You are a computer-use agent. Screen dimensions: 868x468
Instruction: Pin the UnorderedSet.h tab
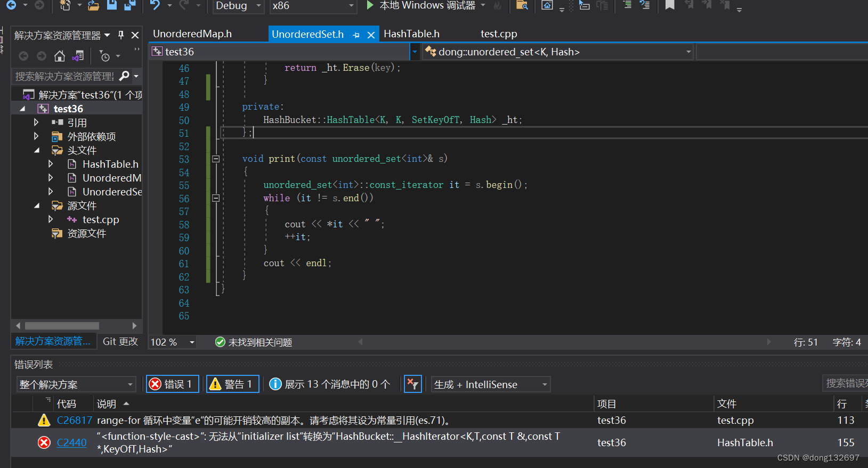tap(356, 35)
